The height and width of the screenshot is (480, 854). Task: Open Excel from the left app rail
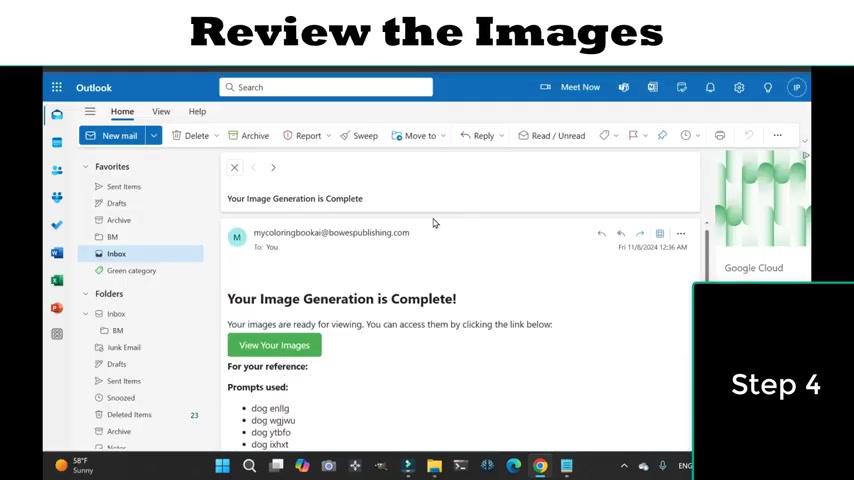point(57,280)
